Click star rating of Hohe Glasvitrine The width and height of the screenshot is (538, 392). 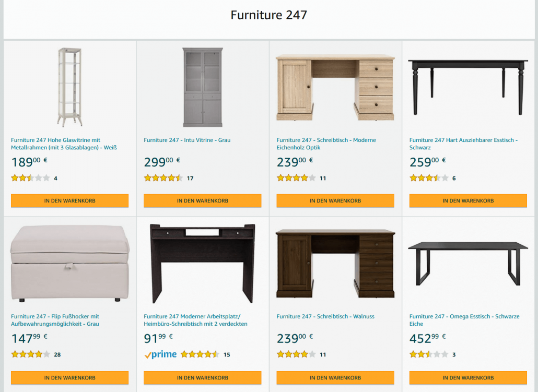pos(30,178)
